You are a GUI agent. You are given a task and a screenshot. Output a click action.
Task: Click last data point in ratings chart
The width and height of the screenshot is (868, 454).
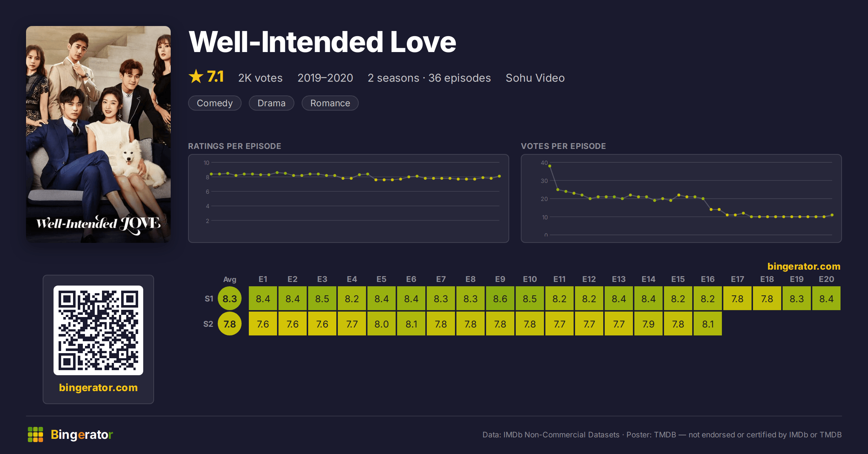tap(499, 176)
